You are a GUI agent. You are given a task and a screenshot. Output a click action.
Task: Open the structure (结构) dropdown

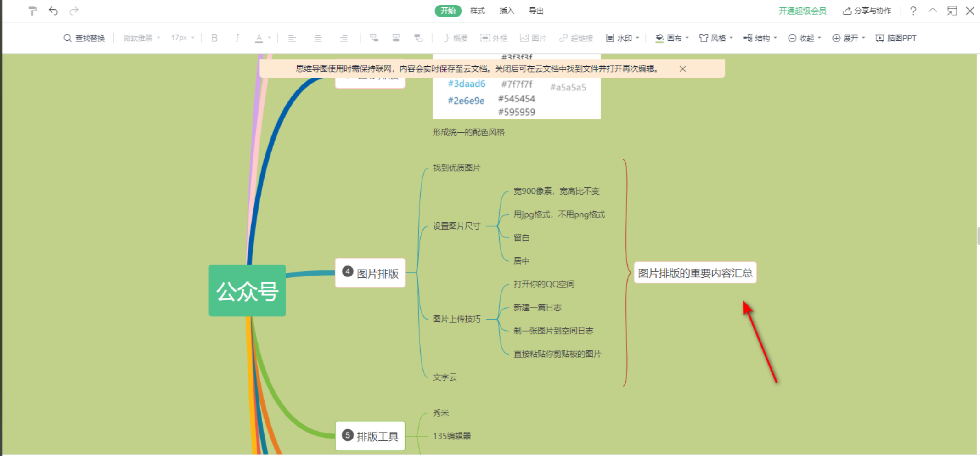(760, 38)
